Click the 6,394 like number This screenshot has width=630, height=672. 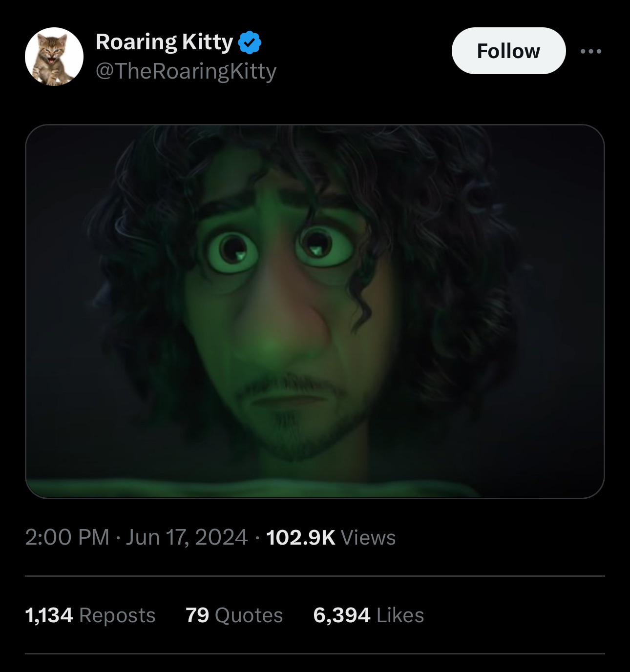pos(342,615)
